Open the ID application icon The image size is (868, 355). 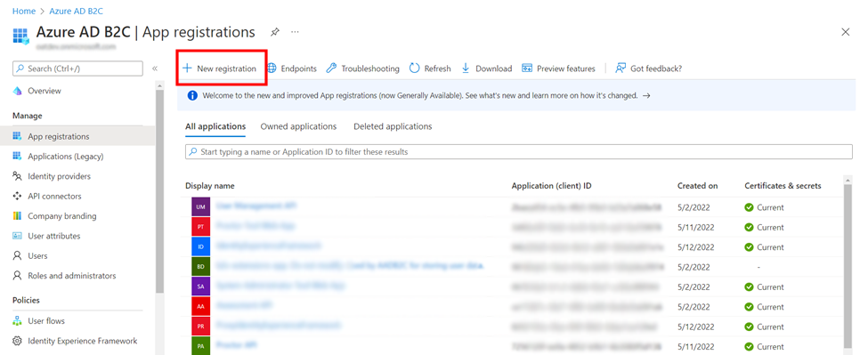(x=200, y=246)
